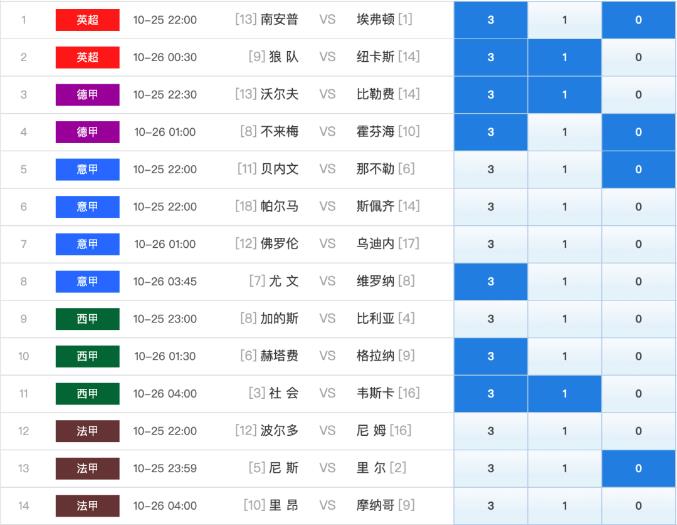The image size is (677, 525).
Task: Toggle the 0 pick for 加的斯 vs 比利亚
Action: (638, 319)
